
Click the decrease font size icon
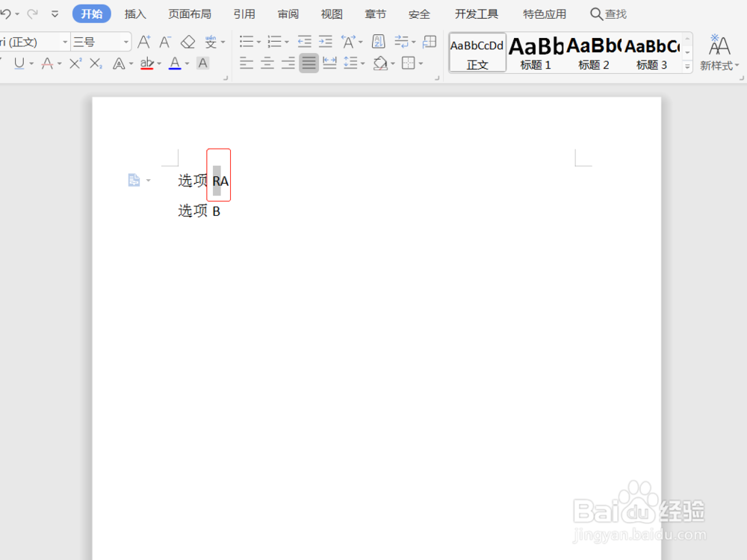165,42
